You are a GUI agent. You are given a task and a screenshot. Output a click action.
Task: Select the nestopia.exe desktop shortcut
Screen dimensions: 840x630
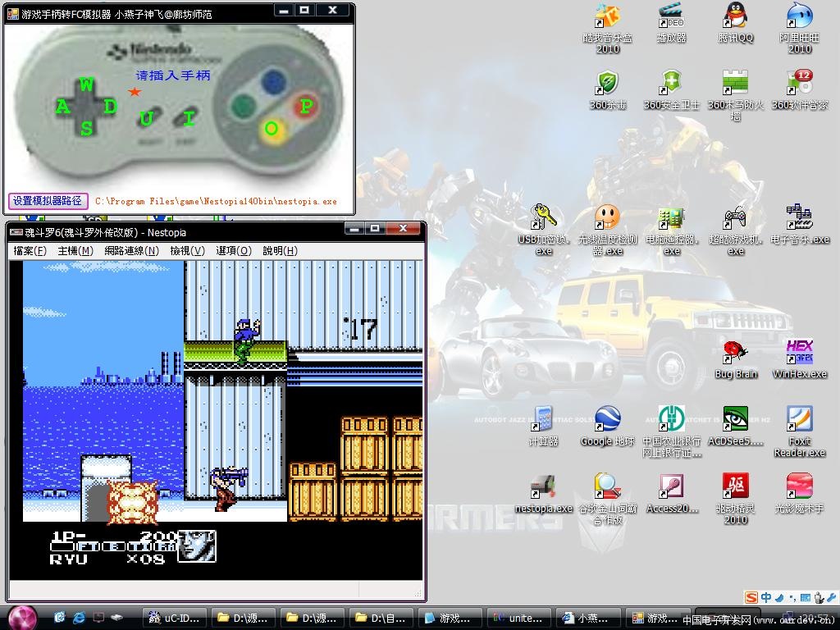tap(544, 493)
